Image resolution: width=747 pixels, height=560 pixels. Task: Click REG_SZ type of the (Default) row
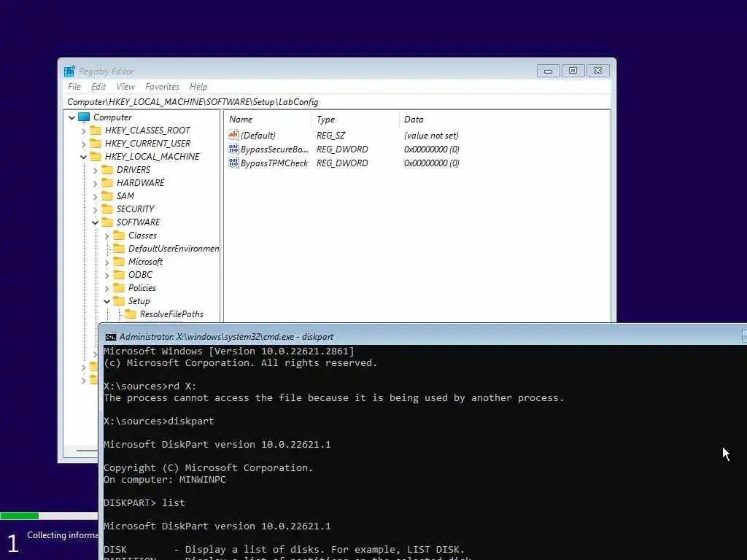pos(330,136)
